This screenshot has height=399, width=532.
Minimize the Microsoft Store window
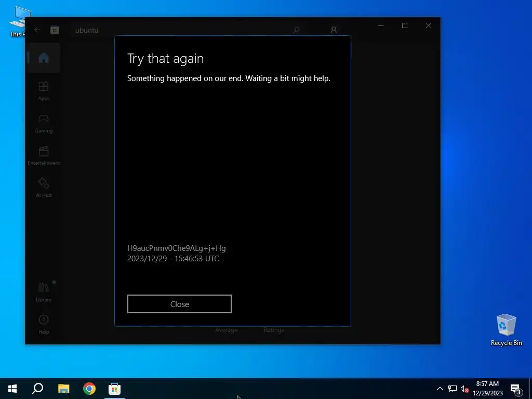381,25
